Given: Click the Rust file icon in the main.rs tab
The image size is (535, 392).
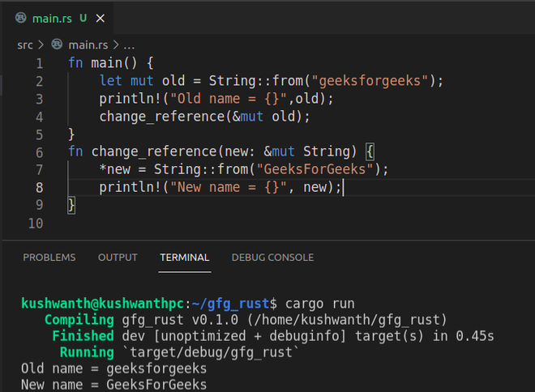Looking at the screenshot, I should pyautogui.click(x=19, y=17).
